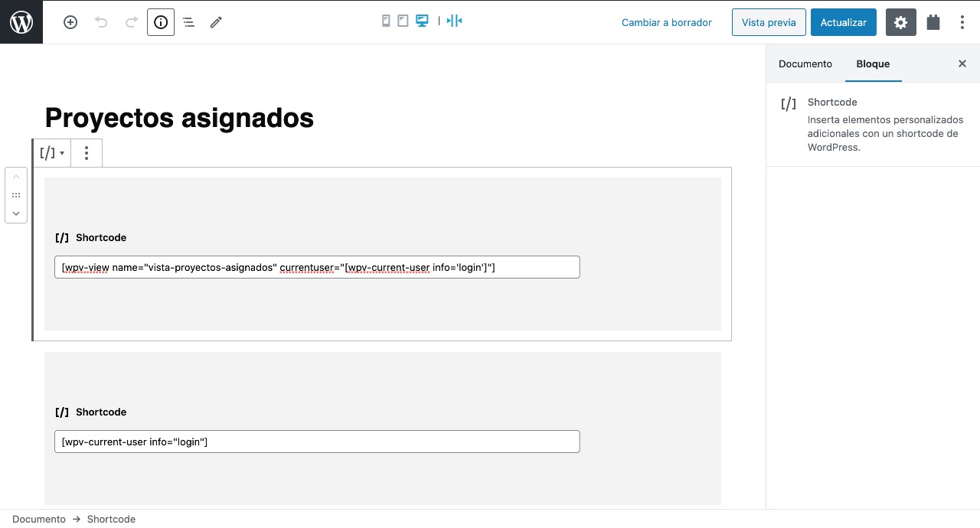Open the Shortcode block type dropdown
The image size is (980, 528).
[x=51, y=153]
